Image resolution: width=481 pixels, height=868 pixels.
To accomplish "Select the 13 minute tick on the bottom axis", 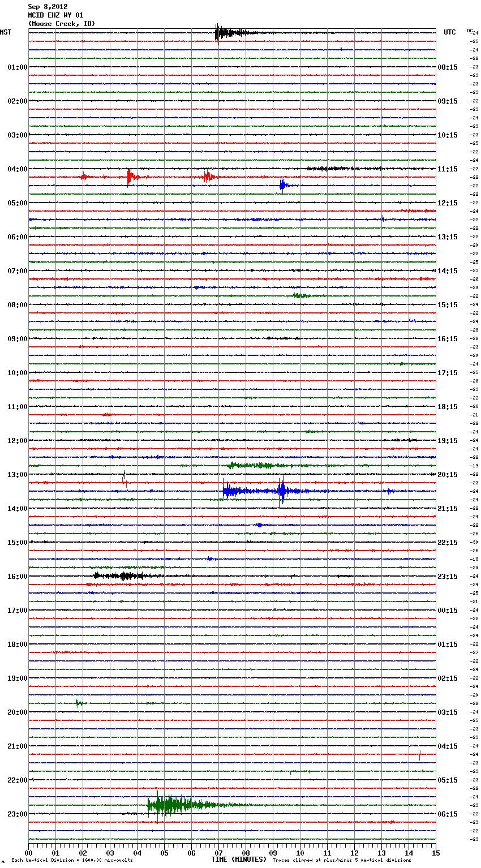I will tap(381, 853).
